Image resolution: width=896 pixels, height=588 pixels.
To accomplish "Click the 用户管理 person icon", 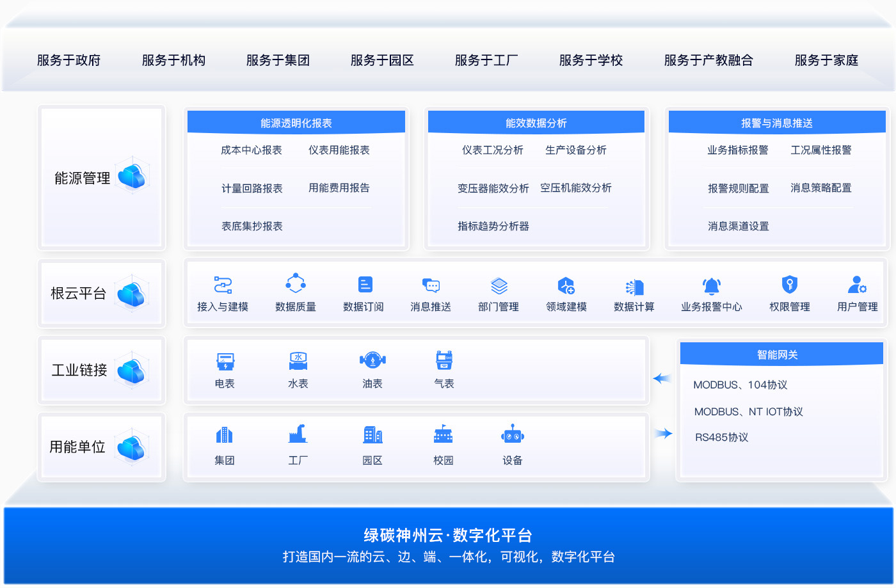I will [857, 284].
